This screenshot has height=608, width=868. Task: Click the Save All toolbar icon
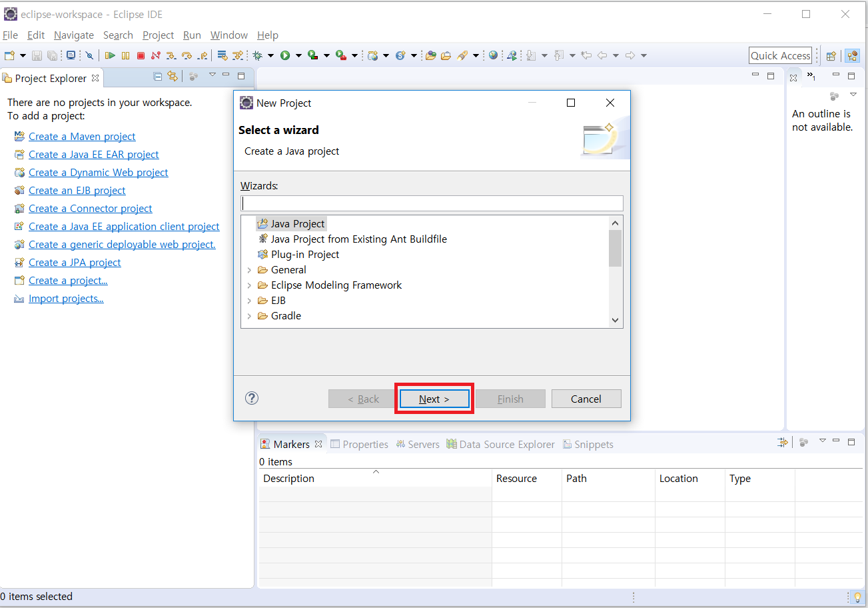coord(51,55)
